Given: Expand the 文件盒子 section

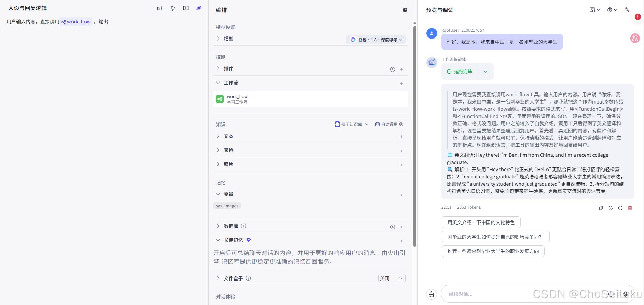Looking at the screenshot, I should (218, 278).
